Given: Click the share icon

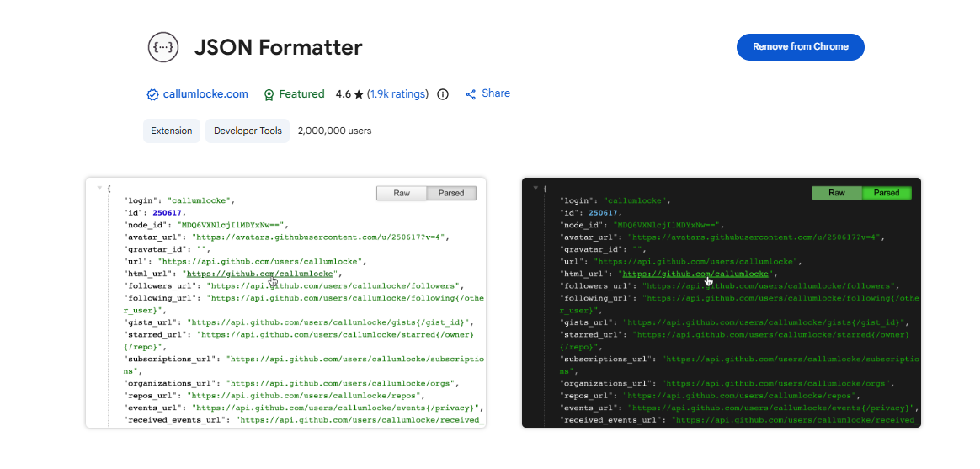Looking at the screenshot, I should pos(471,94).
